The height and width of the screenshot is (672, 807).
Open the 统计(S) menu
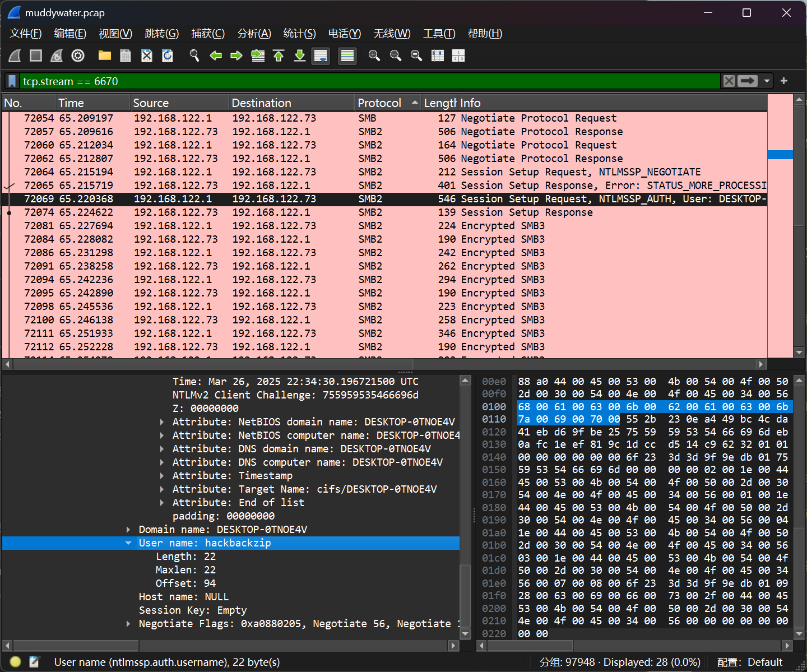pos(300,34)
